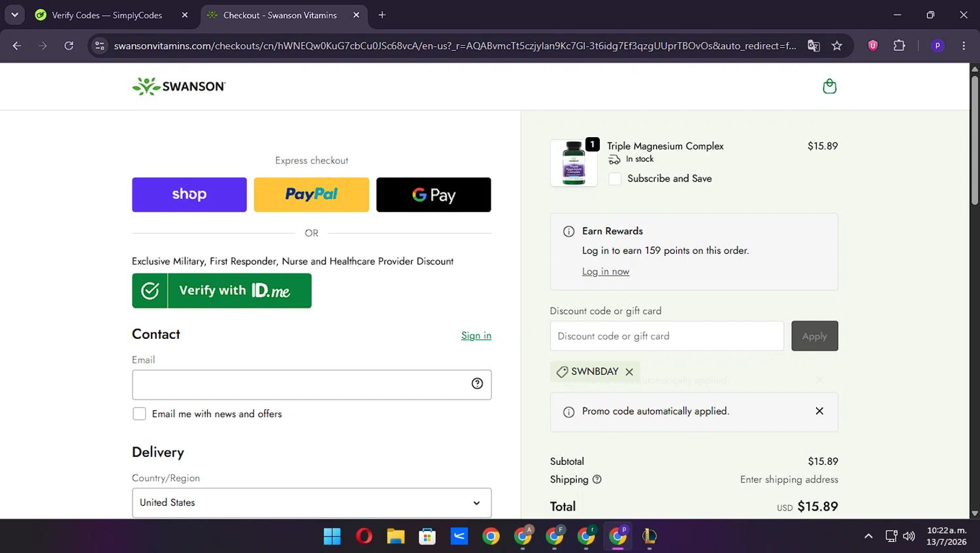The height and width of the screenshot is (553, 980).
Task: Click the Log in now link
Action: point(606,272)
